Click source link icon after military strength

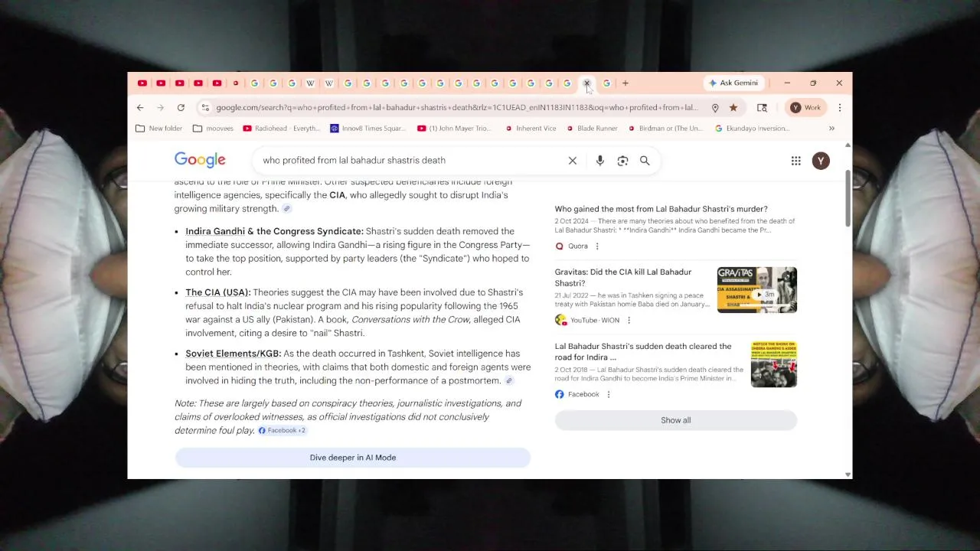[287, 209]
